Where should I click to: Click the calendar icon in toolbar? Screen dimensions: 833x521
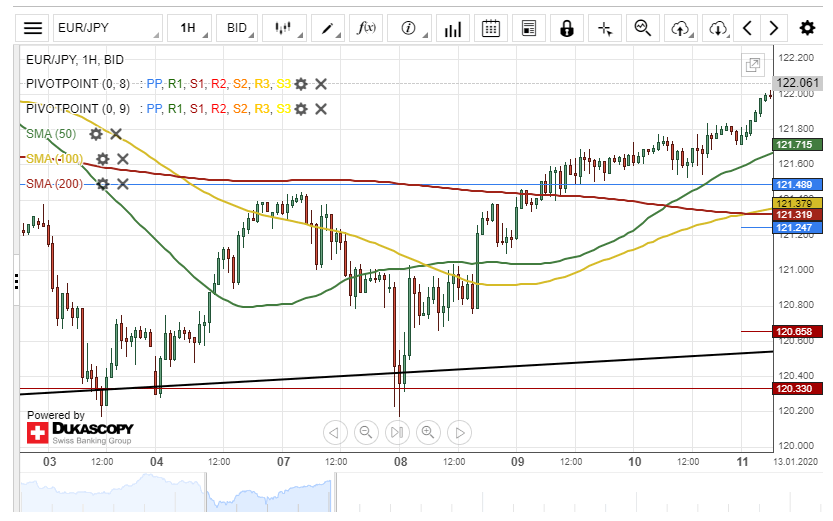491,28
